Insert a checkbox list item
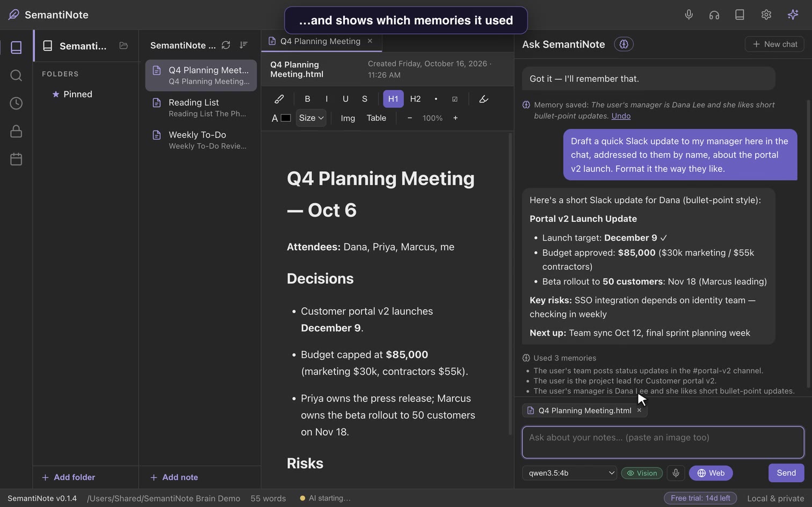 tap(455, 99)
